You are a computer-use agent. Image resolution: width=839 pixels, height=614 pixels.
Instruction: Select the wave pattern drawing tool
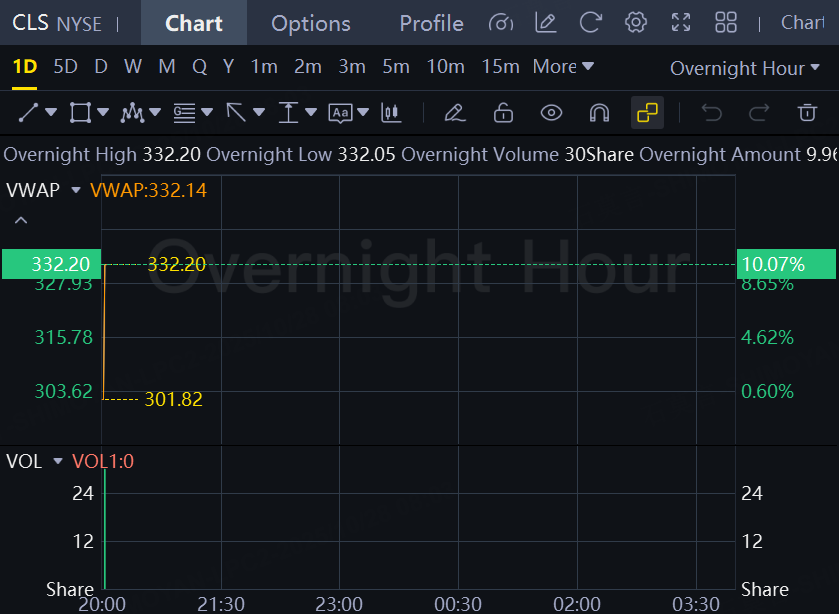[132, 112]
